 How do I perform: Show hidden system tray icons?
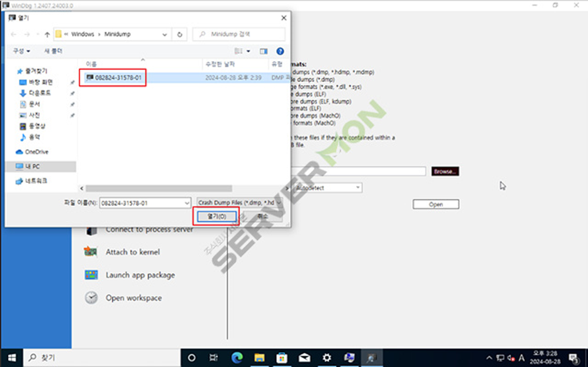click(x=489, y=358)
